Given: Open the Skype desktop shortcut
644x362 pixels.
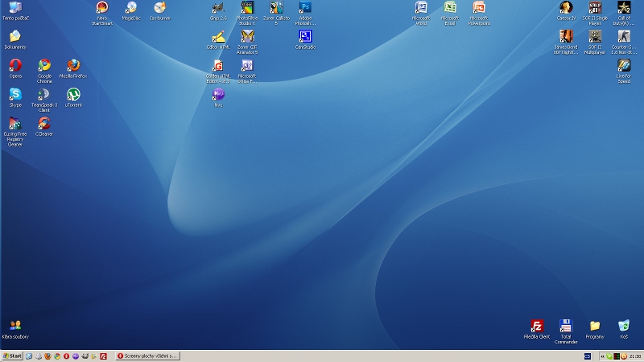Looking at the screenshot, I should (x=15, y=97).
